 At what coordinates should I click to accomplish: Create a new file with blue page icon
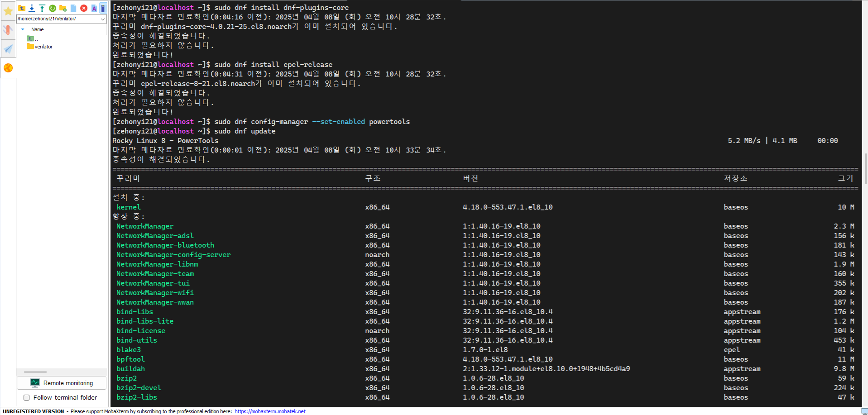click(x=73, y=8)
